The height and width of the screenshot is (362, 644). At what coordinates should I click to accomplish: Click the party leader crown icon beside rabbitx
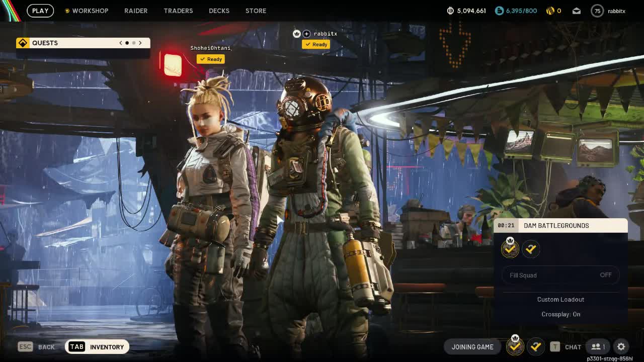(296, 34)
